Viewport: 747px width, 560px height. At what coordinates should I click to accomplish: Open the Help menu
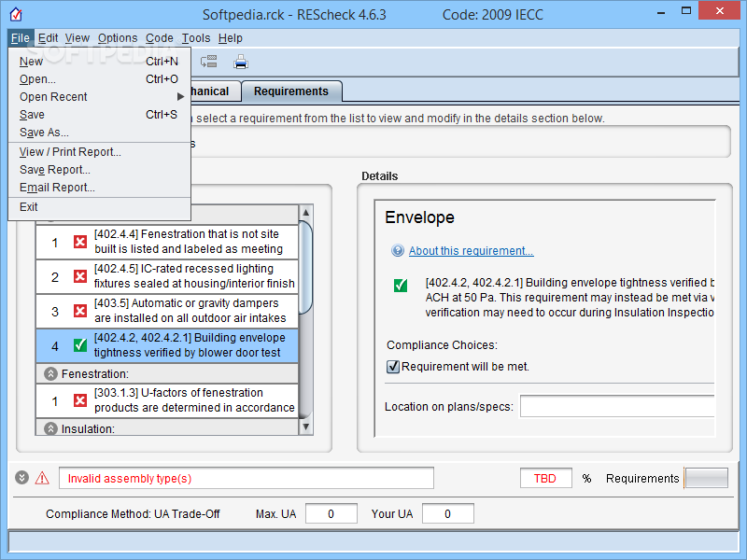click(231, 38)
